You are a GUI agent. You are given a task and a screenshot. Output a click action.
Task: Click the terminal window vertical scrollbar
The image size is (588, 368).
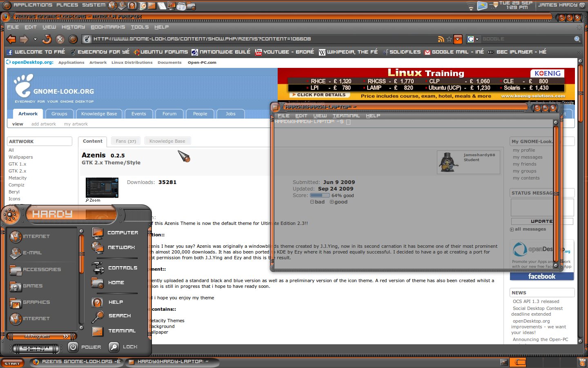(556, 194)
